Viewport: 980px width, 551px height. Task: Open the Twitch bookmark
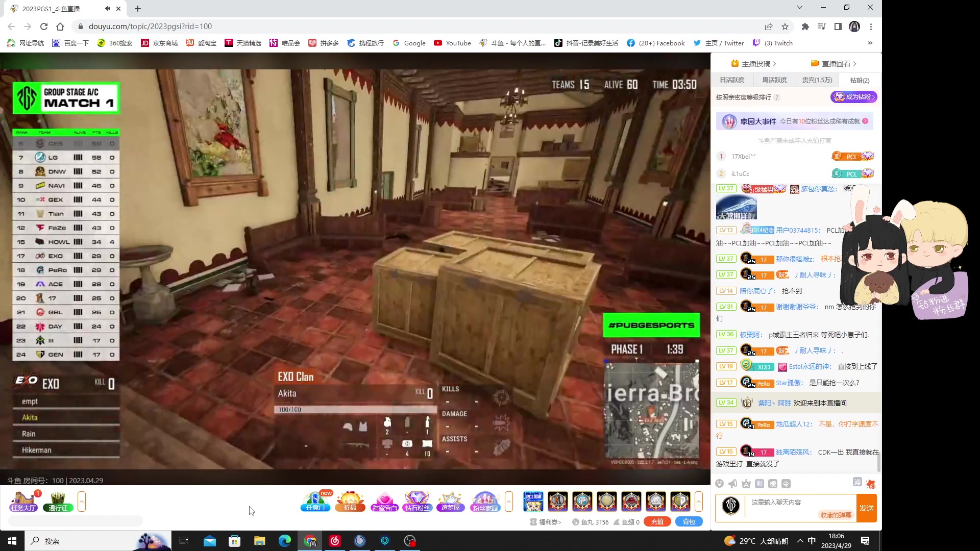click(773, 43)
